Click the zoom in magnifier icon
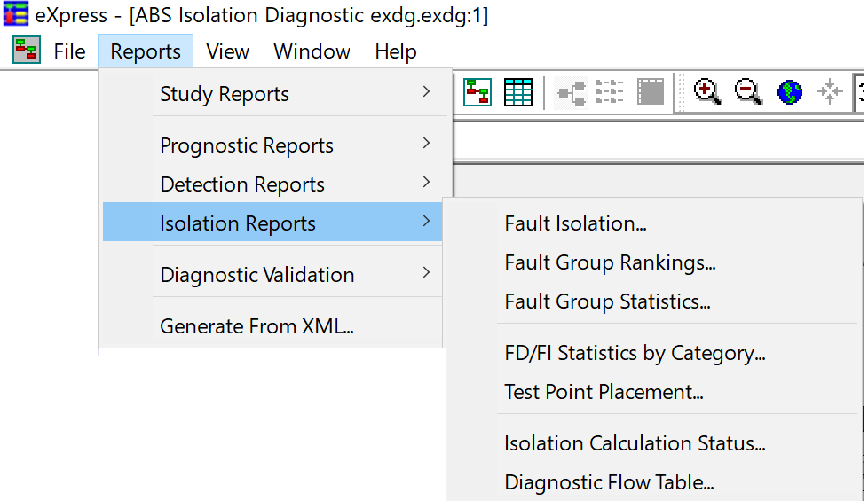The image size is (868, 501). tap(706, 92)
